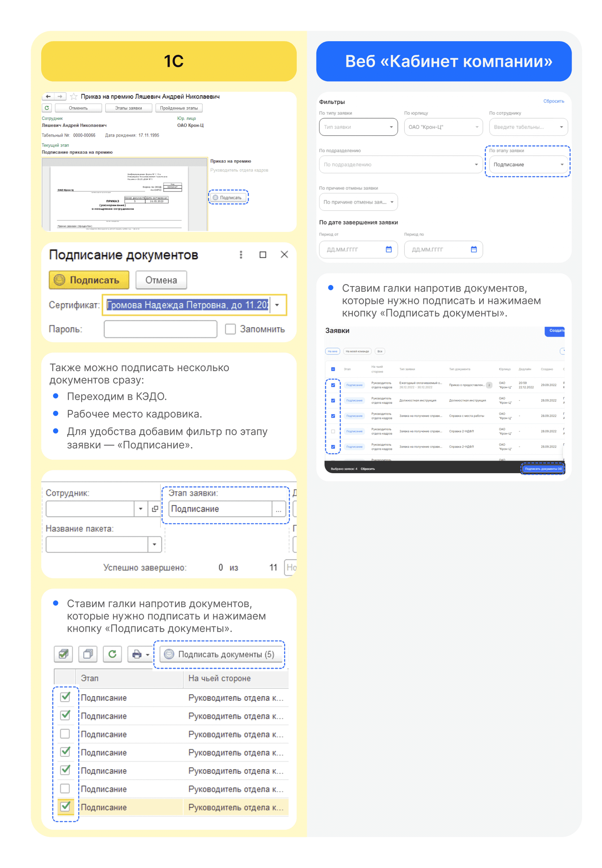Click the green refresh icon next to Отменить
This screenshot has width=602, height=868.
(47, 108)
